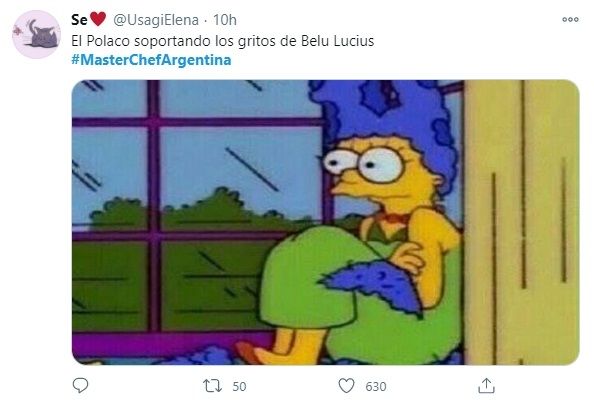Image resolution: width=594 pixels, height=404 pixels.
Task: Click the reply speech bubble icon
Action: coord(80,385)
